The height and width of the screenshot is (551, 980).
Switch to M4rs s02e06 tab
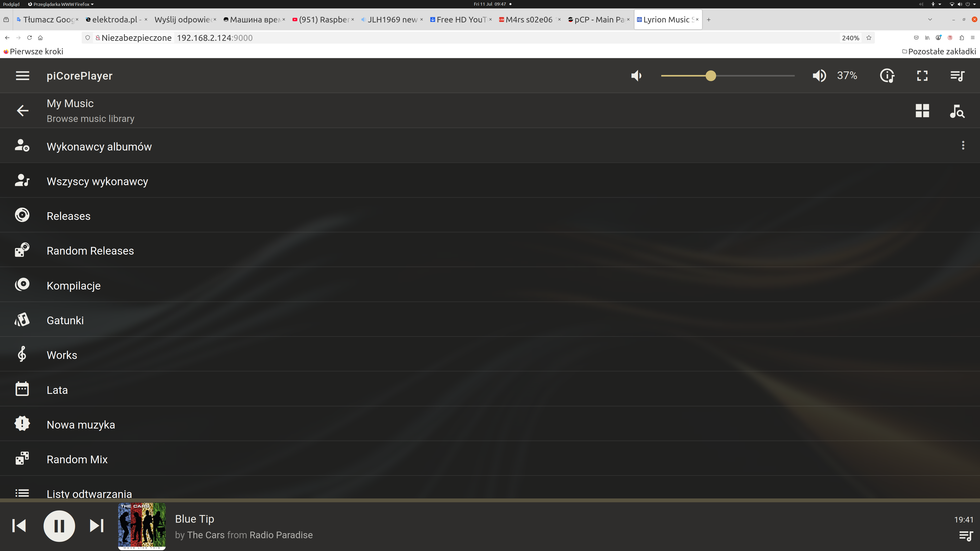coord(530,20)
